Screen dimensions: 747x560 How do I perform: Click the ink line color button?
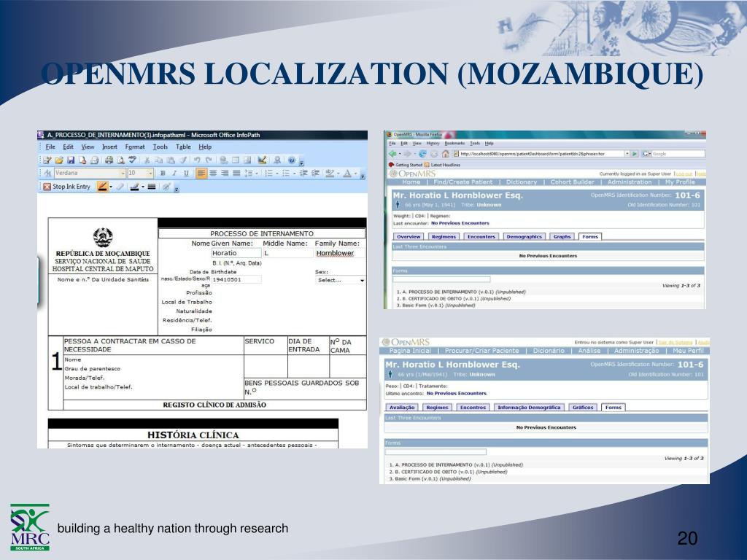point(134,187)
